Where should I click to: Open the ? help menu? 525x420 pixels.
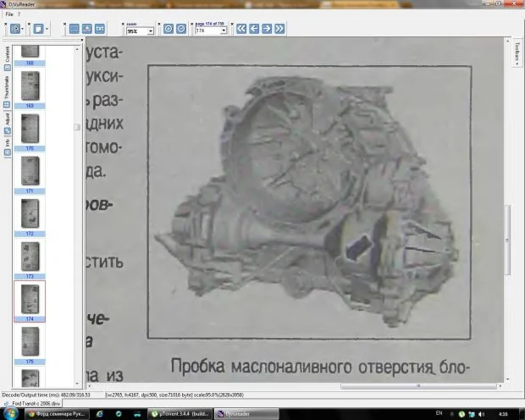pyautogui.click(x=19, y=14)
